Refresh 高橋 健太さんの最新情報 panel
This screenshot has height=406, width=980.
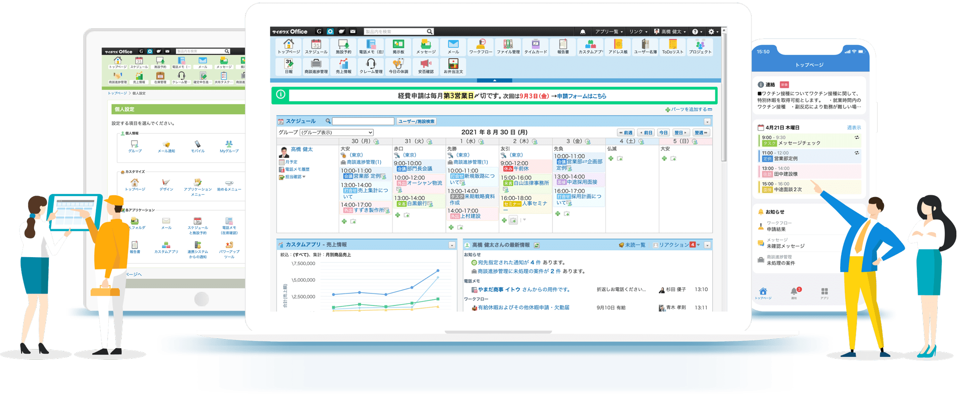pos(537,245)
